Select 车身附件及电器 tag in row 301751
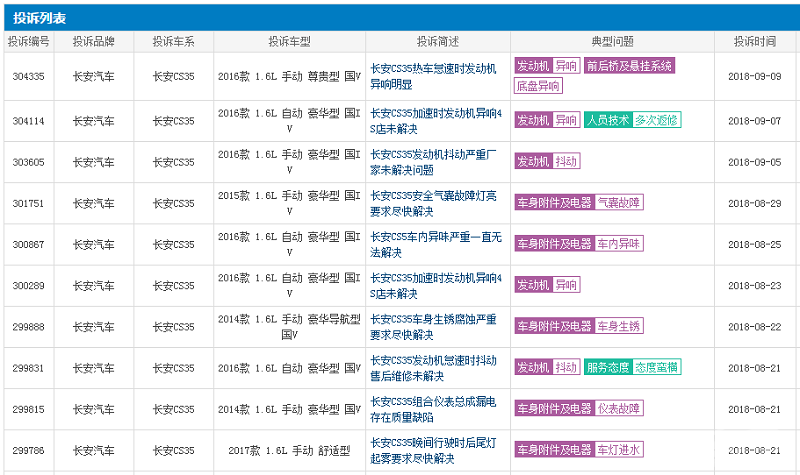800x475 pixels. click(554, 203)
